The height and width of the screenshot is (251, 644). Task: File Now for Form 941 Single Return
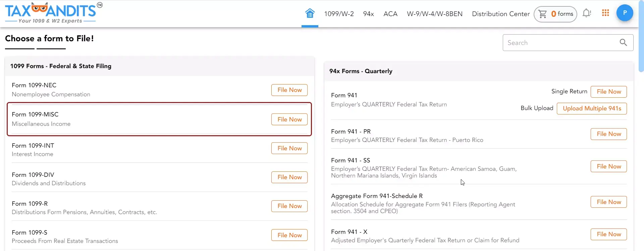(609, 92)
